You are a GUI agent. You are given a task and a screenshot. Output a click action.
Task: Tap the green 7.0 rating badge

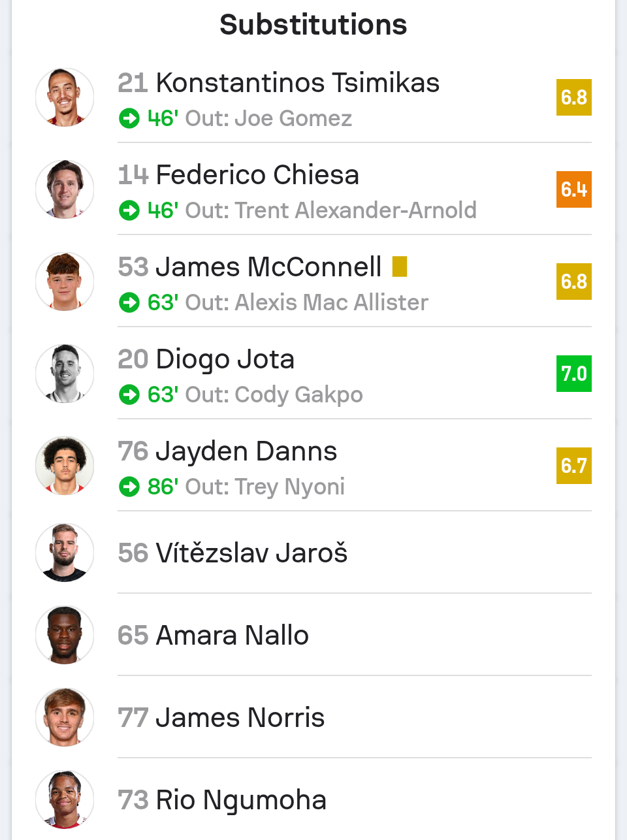573,374
